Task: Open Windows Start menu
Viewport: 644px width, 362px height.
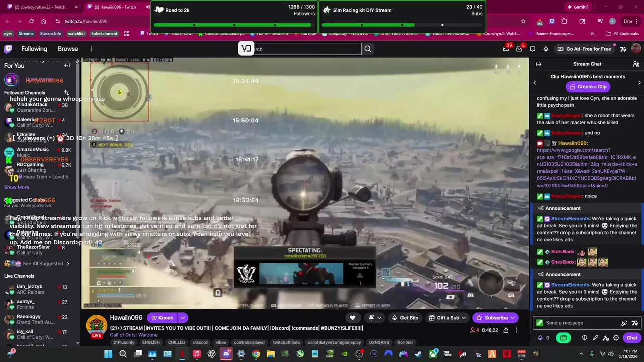Action: pyautogui.click(x=108, y=354)
